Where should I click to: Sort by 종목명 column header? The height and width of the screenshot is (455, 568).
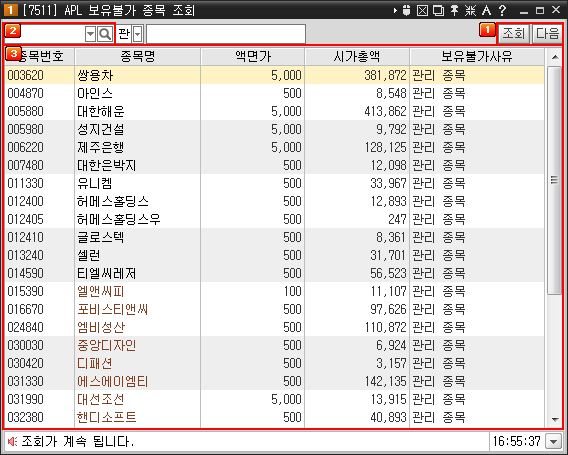pos(138,57)
